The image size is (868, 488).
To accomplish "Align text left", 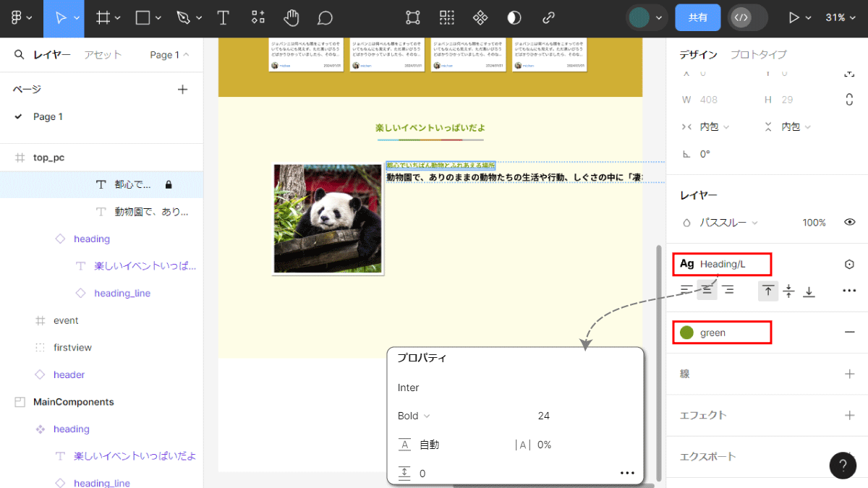I will point(686,290).
